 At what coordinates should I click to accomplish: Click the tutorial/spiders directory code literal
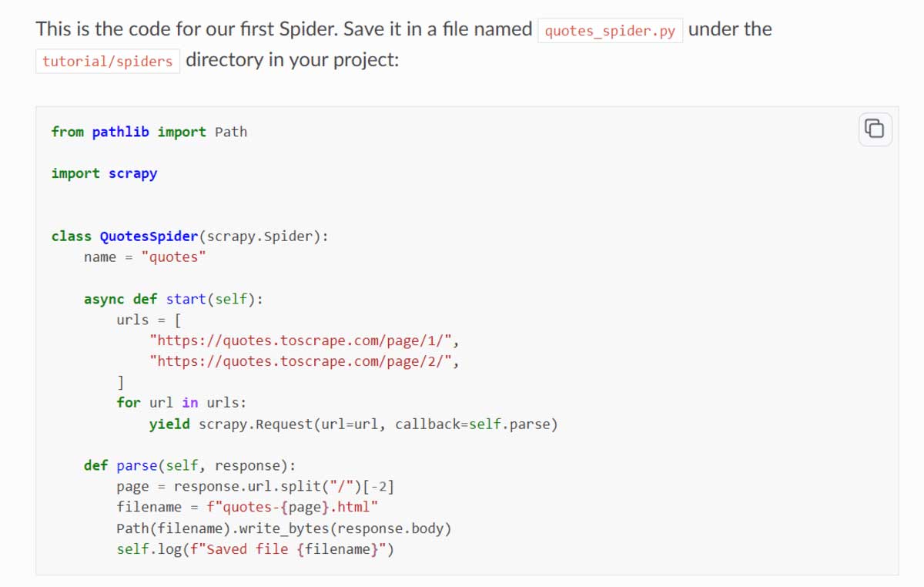[108, 61]
